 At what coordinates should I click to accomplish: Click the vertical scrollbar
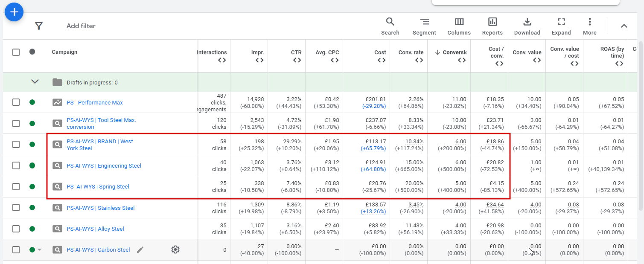coord(641,126)
